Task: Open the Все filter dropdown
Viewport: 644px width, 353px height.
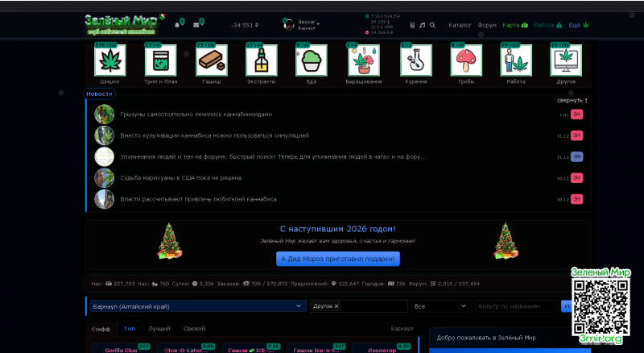Action: pyautogui.click(x=440, y=306)
